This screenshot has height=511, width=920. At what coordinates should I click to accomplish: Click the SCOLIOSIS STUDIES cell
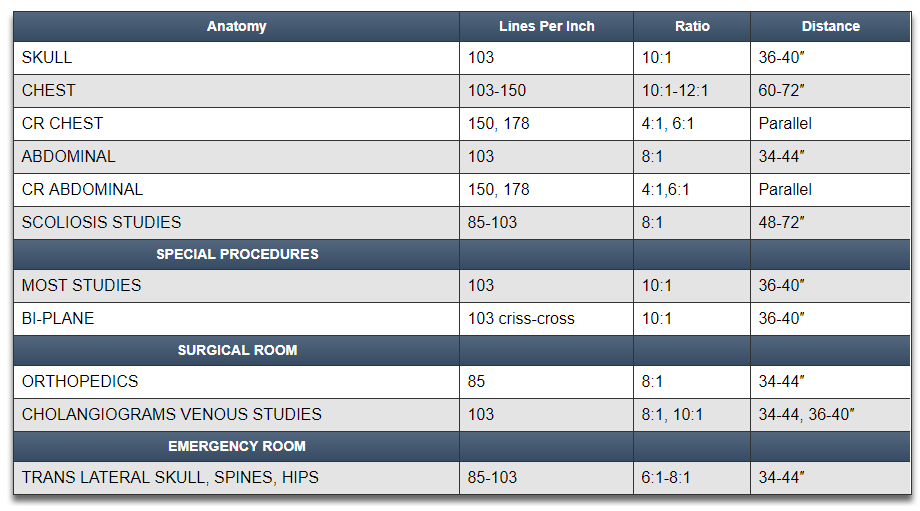point(101,222)
